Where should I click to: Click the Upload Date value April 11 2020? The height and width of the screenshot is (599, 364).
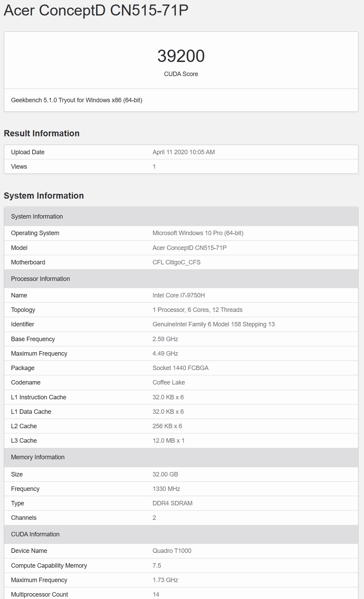point(184,152)
